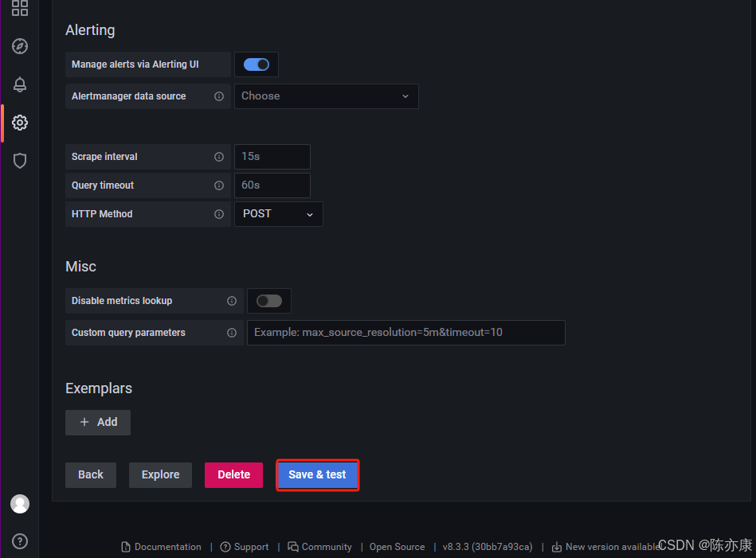Click the red Delete button
This screenshot has width=756, height=558.
click(234, 475)
